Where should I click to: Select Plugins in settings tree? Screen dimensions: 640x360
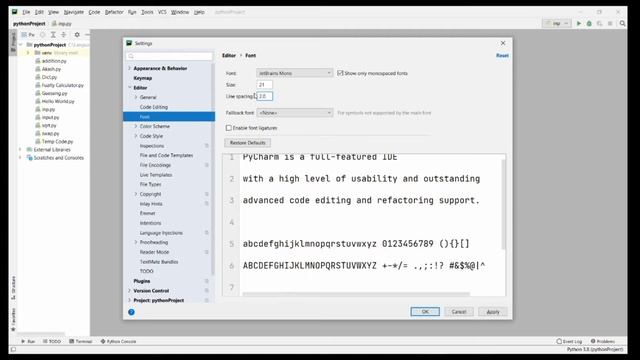pyautogui.click(x=142, y=281)
